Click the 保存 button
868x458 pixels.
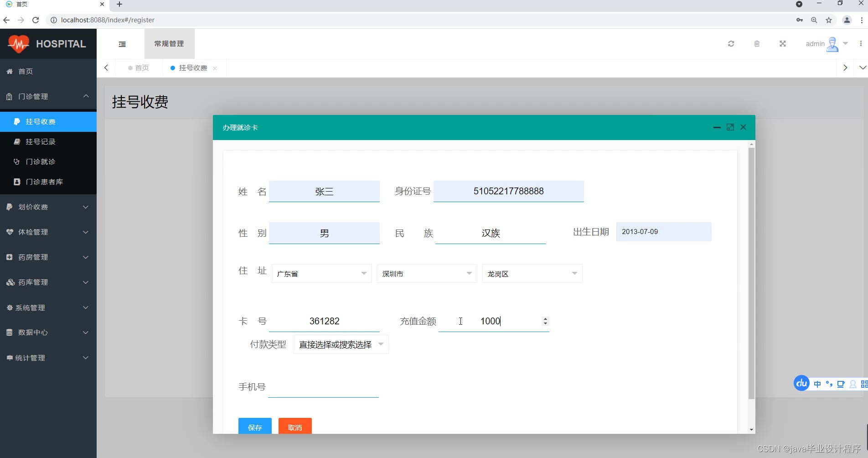click(255, 427)
